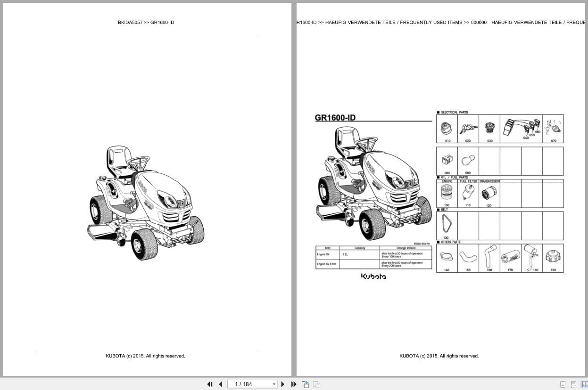Select part 180 illustration

pos(531,258)
